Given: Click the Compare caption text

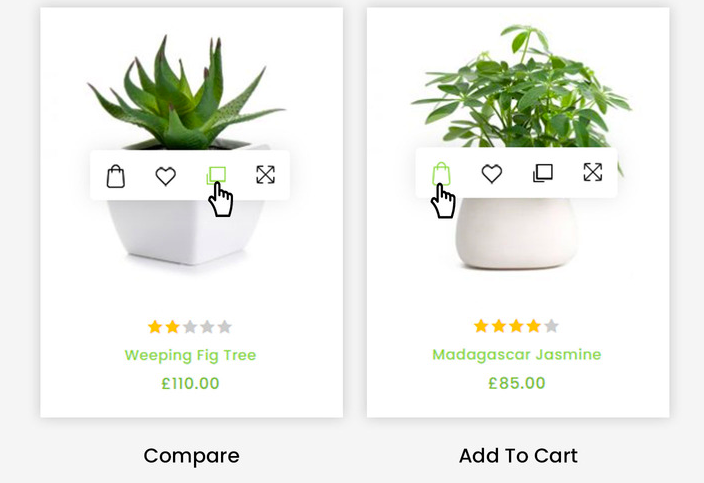Looking at the screenshot, I should pos(192,456).
